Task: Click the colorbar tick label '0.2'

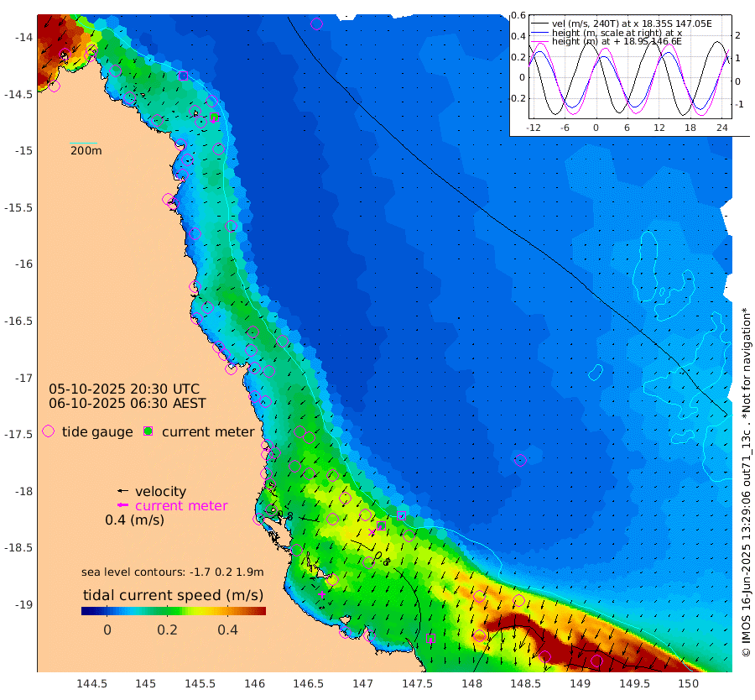Action: pos(167,629)
